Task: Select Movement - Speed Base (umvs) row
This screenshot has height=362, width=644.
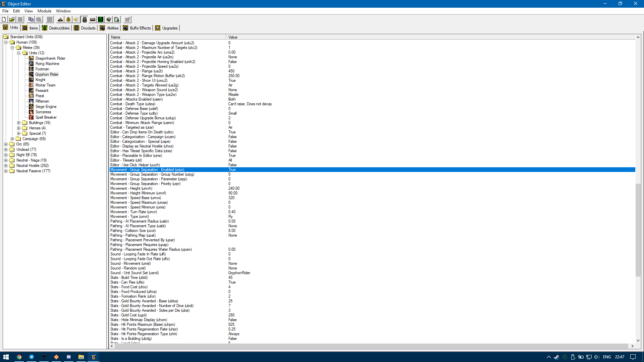Action: (136, 198)
